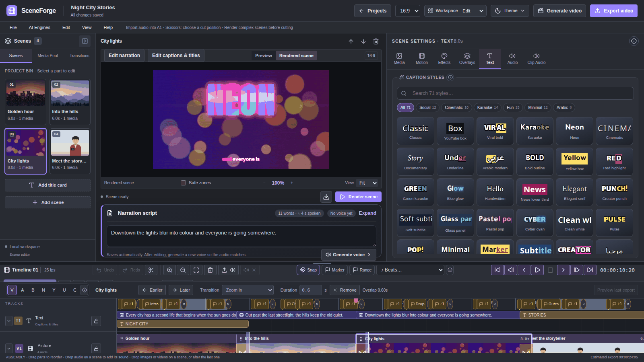Open the Overlays settings panel

point(467,59)
